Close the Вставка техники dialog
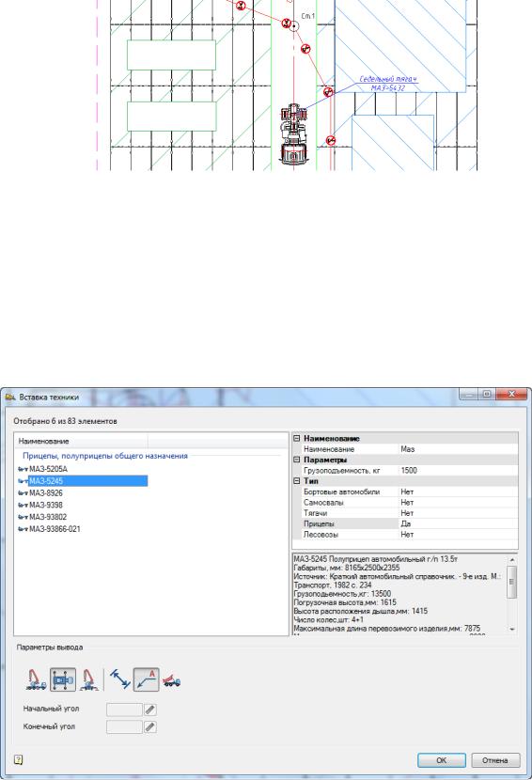 511,395
